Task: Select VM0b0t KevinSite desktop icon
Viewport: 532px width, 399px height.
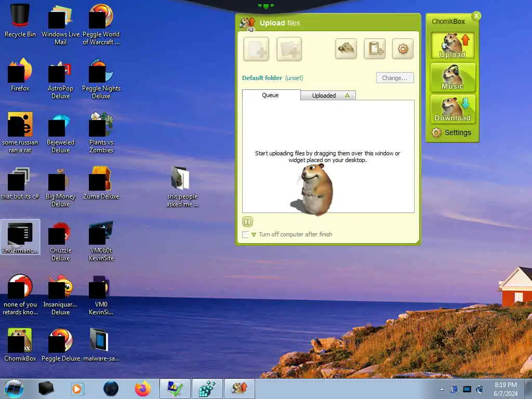Action: 101,241
